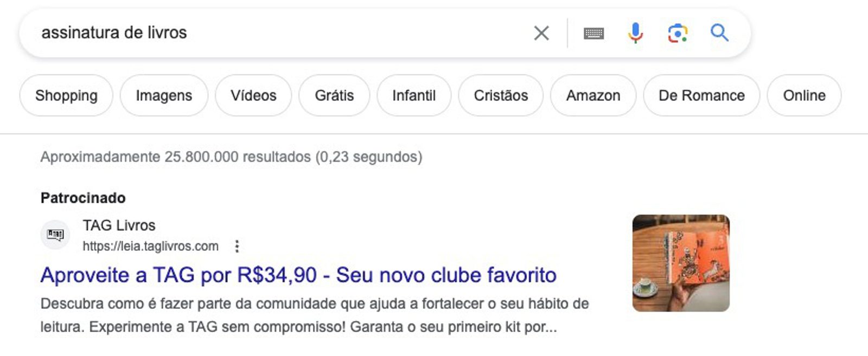Apply the Online filter chip
This screenshot has height=356, width=868.
tap(804, 95)
